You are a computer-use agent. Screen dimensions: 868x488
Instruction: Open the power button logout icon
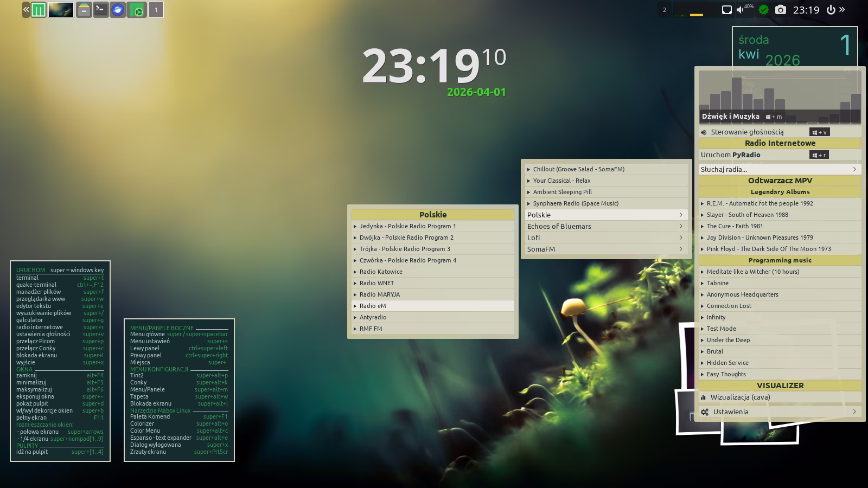click(831, 10)
